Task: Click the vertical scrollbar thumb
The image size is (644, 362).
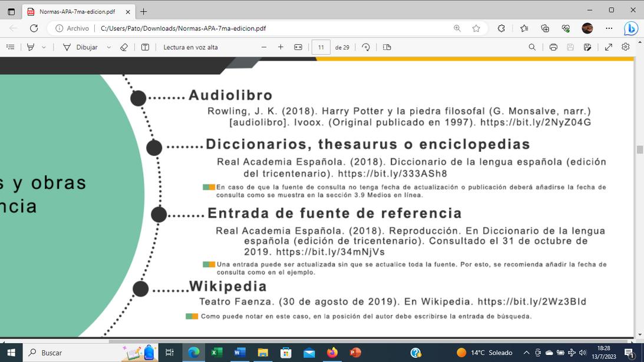Action: coord(639,150)
